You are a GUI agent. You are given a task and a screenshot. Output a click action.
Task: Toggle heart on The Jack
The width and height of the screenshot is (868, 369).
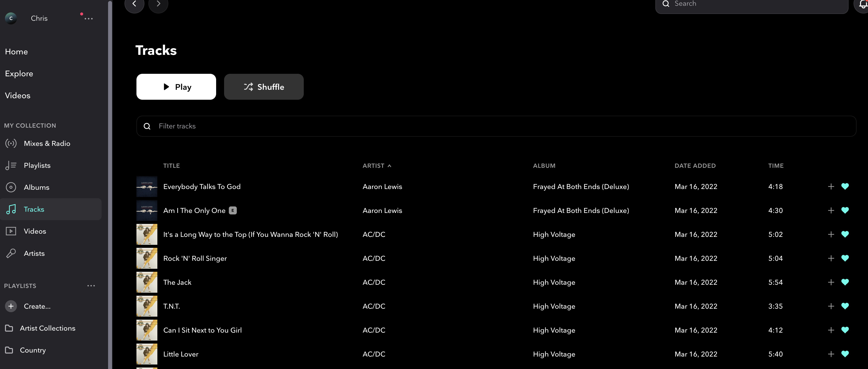845,282
